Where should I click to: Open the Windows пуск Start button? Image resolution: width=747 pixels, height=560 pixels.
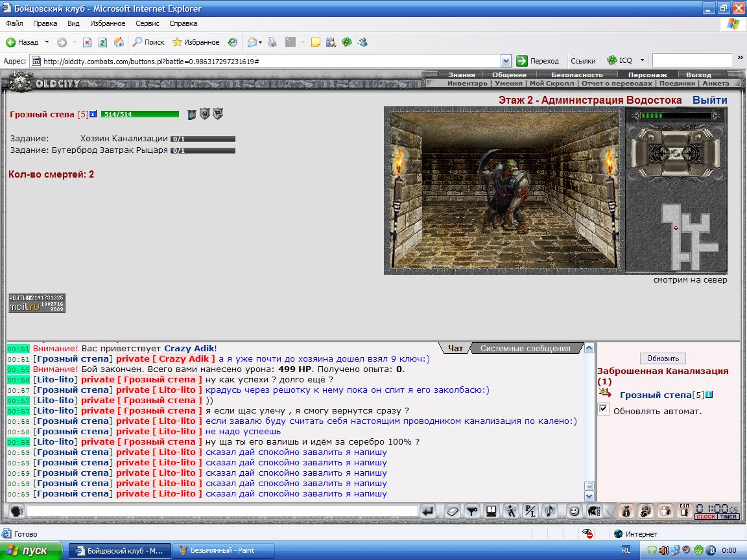tap(31, 550)
